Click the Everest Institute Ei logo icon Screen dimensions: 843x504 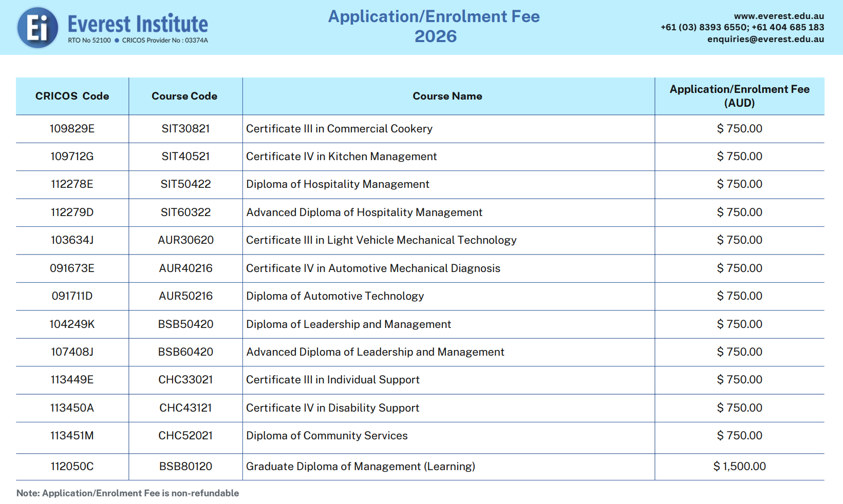tap(38, 28)
